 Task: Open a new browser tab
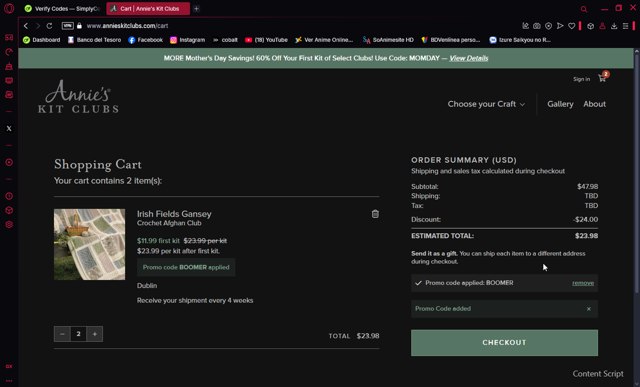[196, 9]
